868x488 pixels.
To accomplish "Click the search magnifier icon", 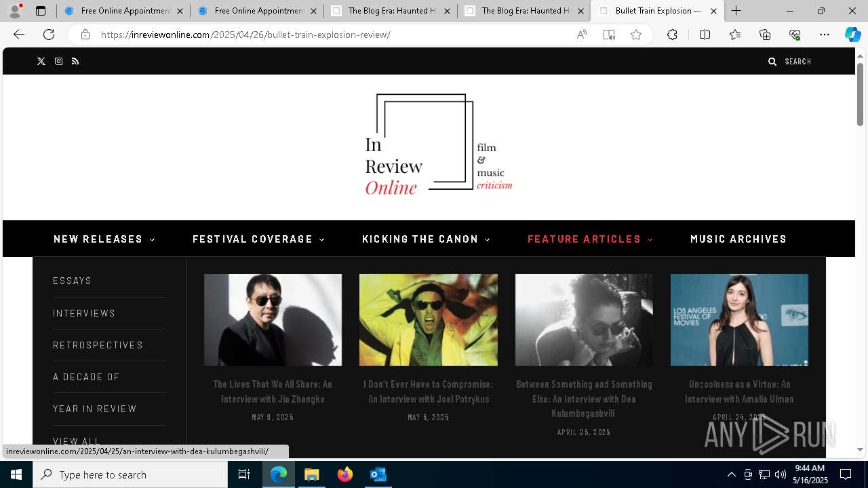I will pyautogui.click(x=772, y=62).
